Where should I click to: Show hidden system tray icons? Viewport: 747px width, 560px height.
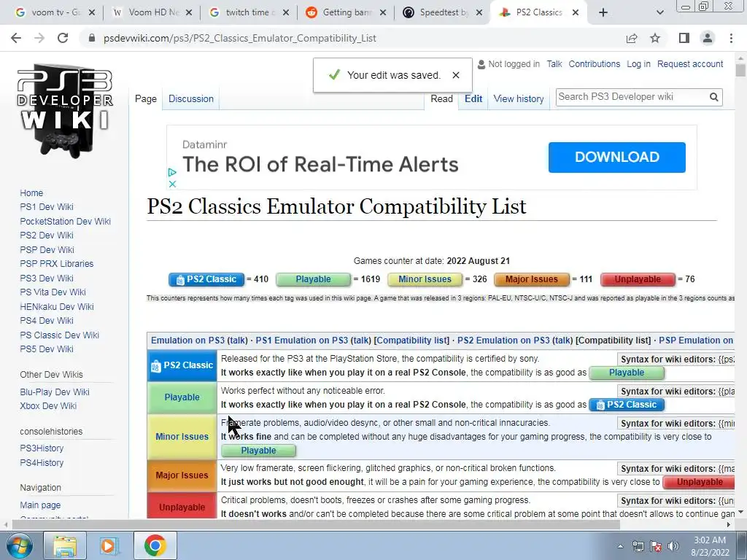[620, 546]
